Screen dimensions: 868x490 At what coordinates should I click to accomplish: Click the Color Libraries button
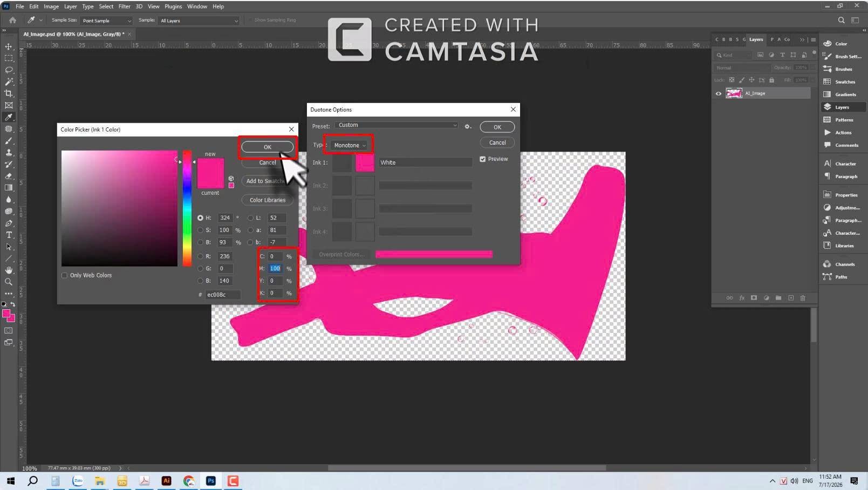267,200
